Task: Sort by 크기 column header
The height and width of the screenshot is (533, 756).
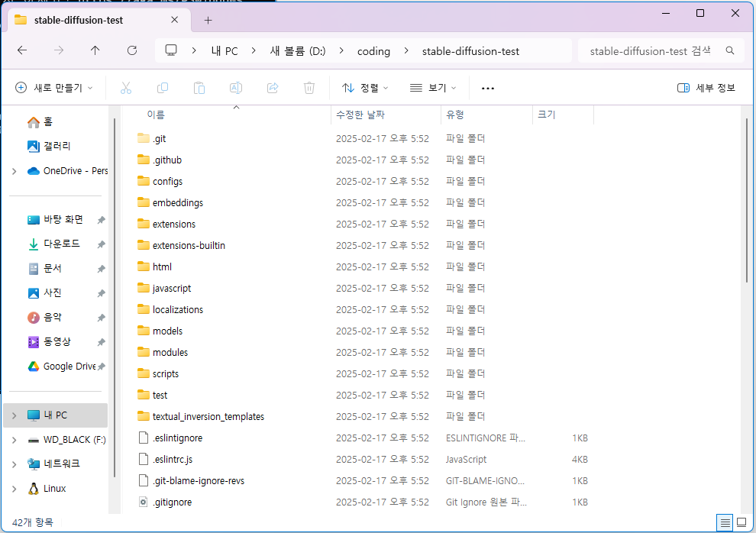Action: [x=546, y=115]
